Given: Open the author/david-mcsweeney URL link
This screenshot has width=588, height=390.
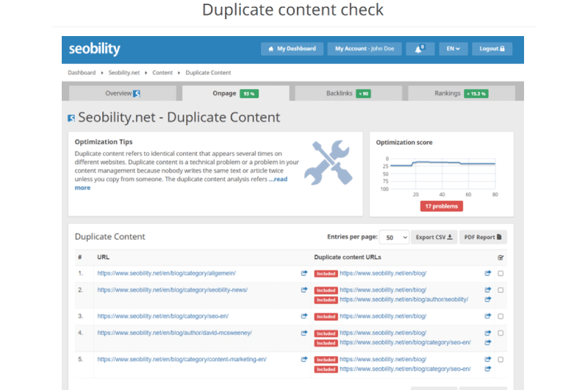Looking at the screenshot, I should (175, 333).
